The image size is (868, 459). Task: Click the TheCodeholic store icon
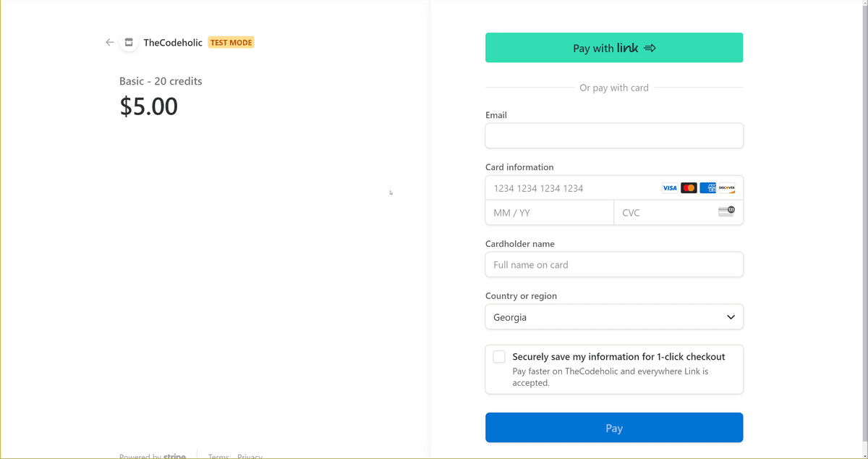click(129, 43)
